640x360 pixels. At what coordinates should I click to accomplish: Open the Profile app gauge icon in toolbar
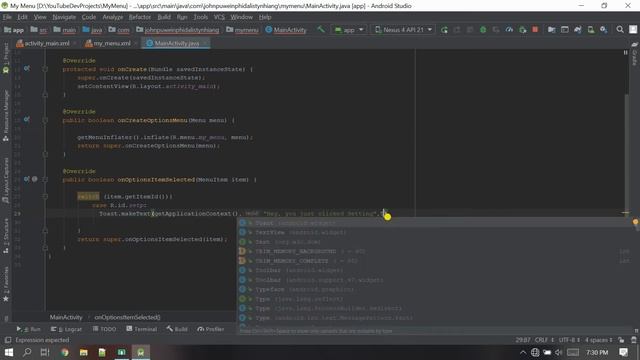tap(509, 29)
